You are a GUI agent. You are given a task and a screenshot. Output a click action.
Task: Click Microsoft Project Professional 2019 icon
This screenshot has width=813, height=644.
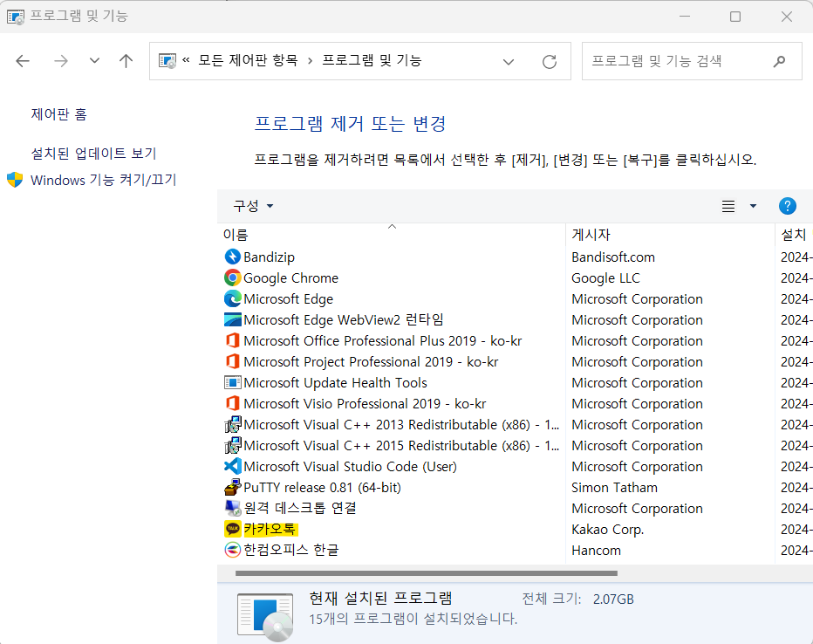click(232, 361)
